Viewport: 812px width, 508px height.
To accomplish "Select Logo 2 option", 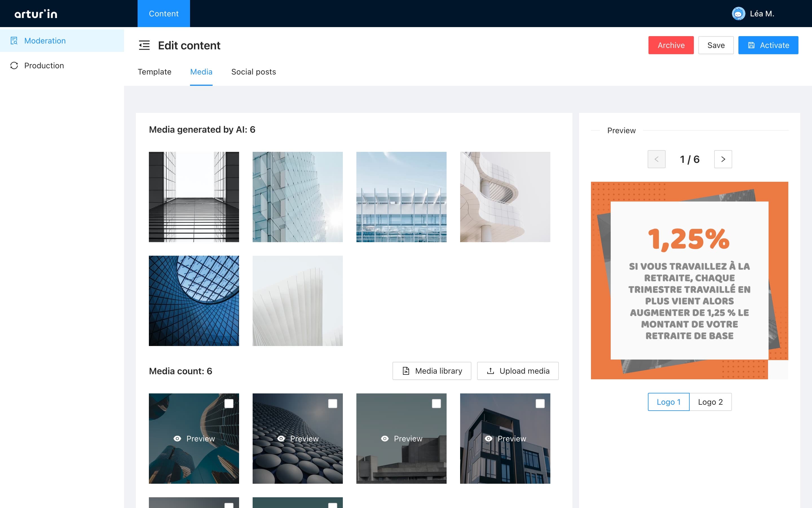I will tap(710, 402).
